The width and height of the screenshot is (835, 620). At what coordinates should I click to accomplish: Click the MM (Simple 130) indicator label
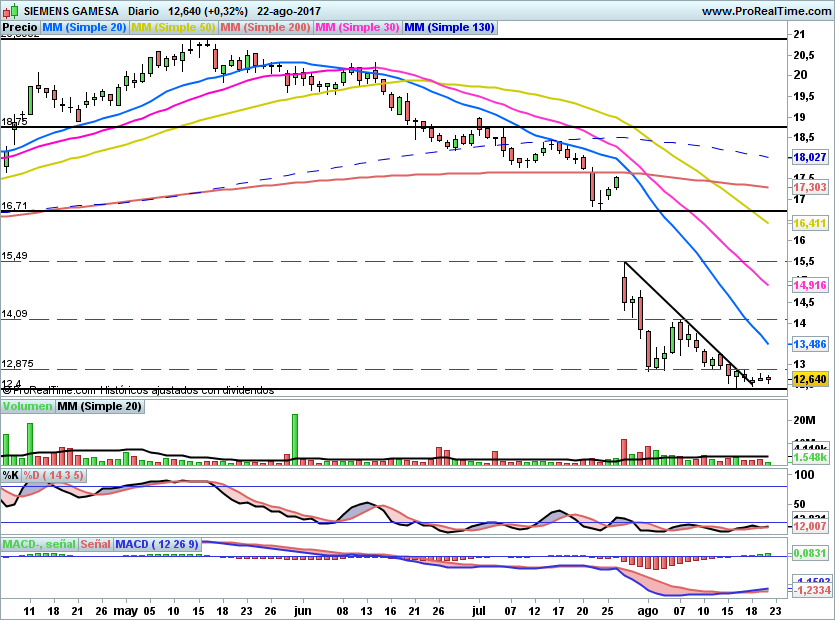tap(450, 28)
